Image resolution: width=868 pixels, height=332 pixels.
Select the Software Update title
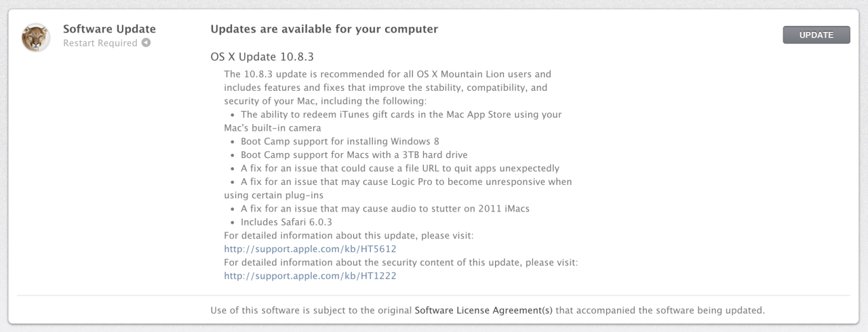109,29
